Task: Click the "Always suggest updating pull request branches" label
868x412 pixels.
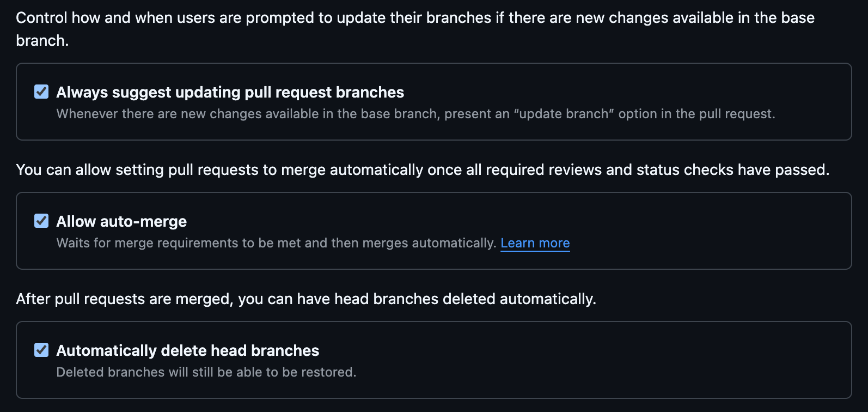Action: pyautogui.click(x=230, y=93)
